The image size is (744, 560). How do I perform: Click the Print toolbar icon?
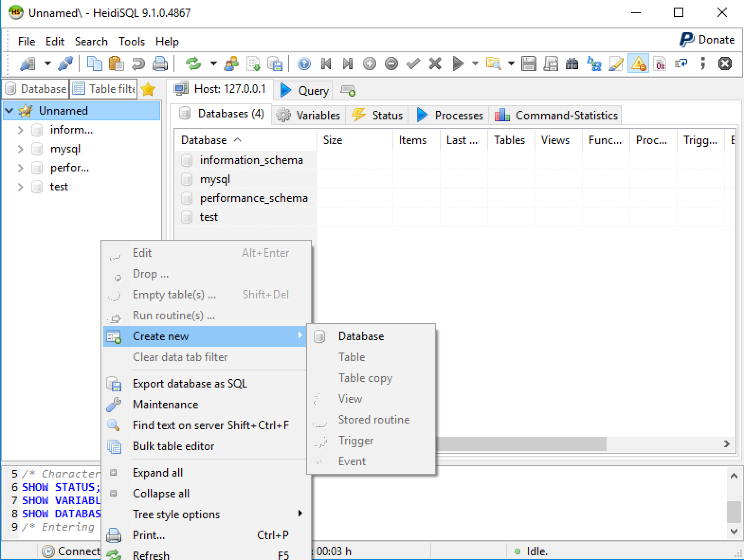(160, 63)
